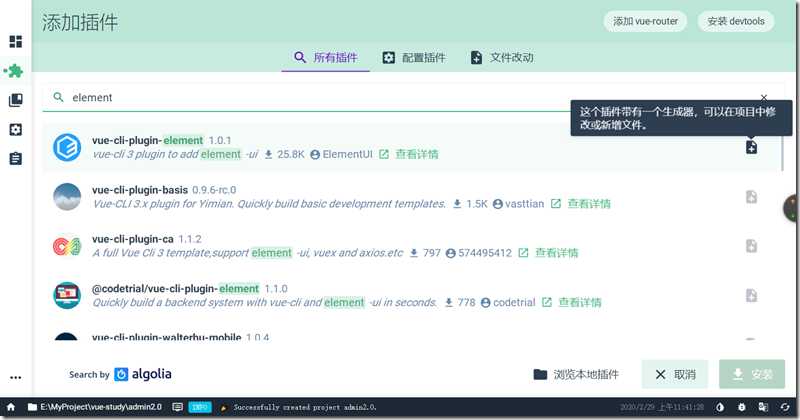Toggle the log console icon in status bar
Viewport: 800px width, 420px height.
178,407
